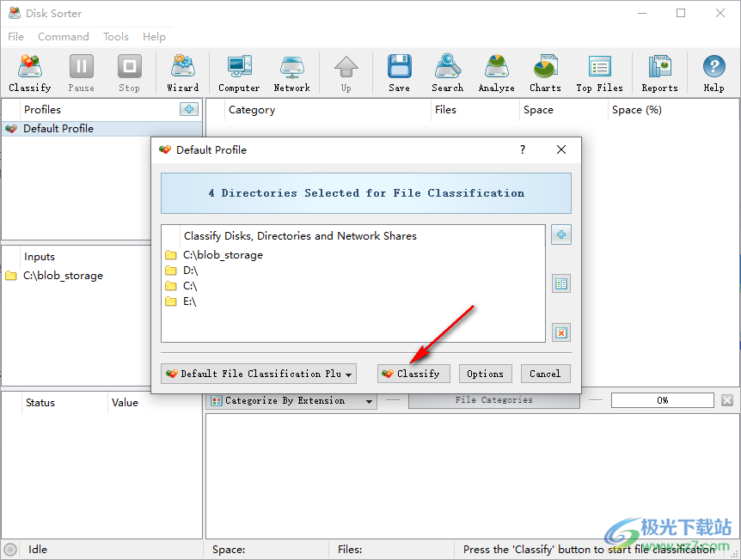Screen dimensions: 741x560
Task: Click '4 Directories Selected for File Classification' banner
Action: (x=366, y=193)
